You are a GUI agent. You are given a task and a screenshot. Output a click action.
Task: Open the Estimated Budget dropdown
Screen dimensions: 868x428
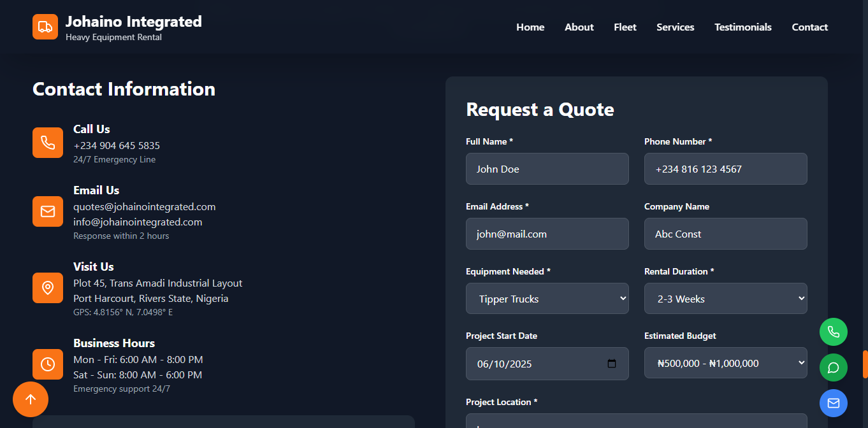coord(725,362)
